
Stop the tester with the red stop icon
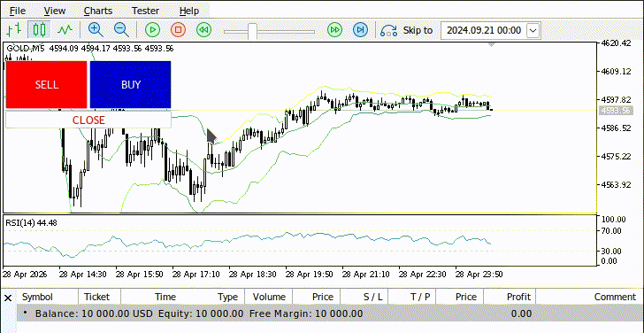179,29
